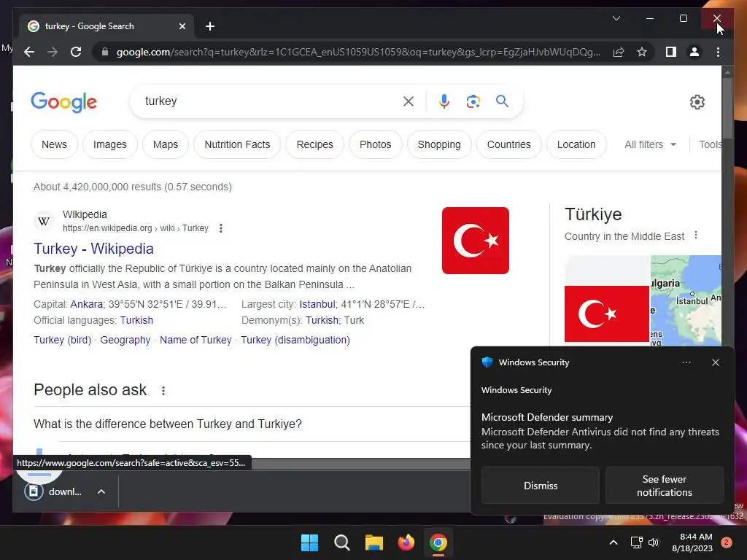Click knowledge panel Turkish flag image
Image resolution: width=747 pixels, height=560 pixels.
(607, 314)
